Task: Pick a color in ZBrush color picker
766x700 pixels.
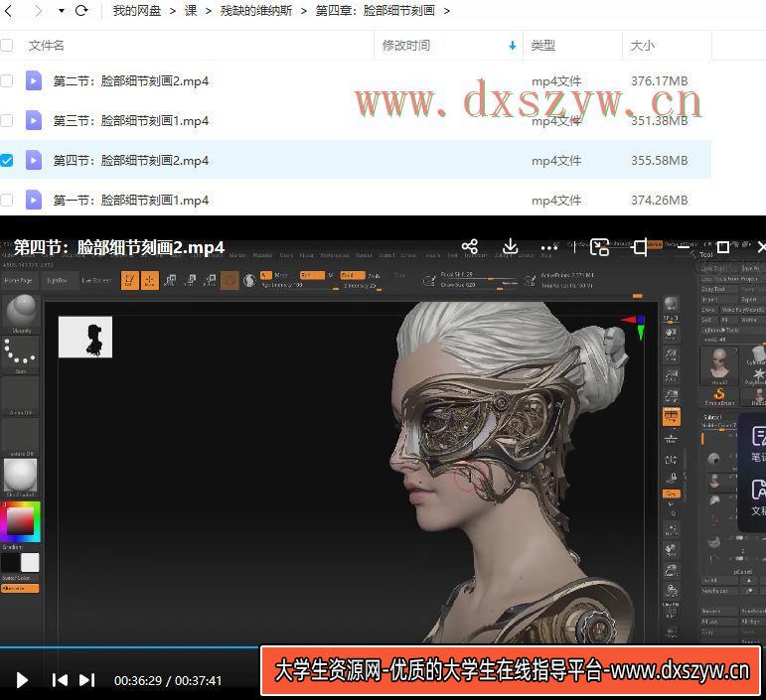Action: [21, 521]
